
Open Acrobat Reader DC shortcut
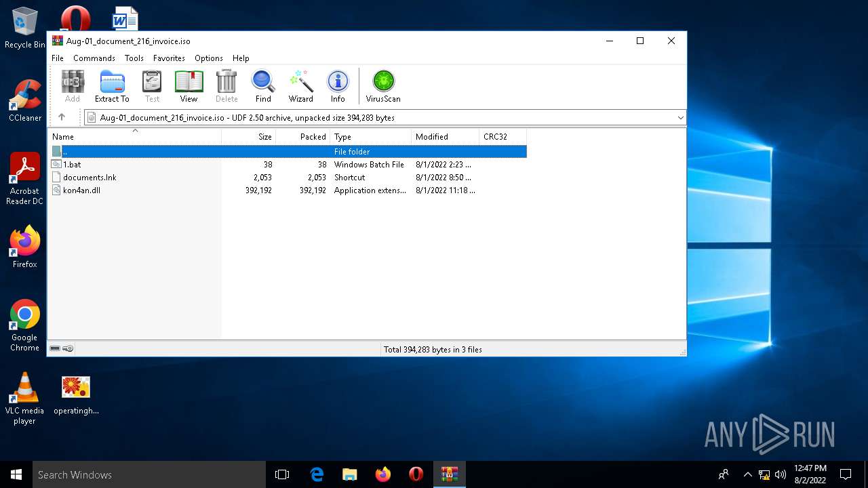pyautogui.click(x=25, y=179)
